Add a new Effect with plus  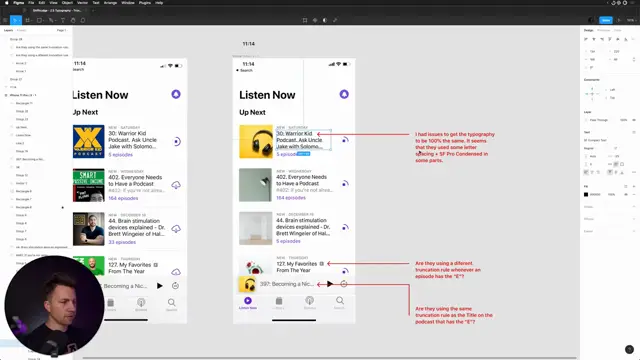click(x=634, y=219)
